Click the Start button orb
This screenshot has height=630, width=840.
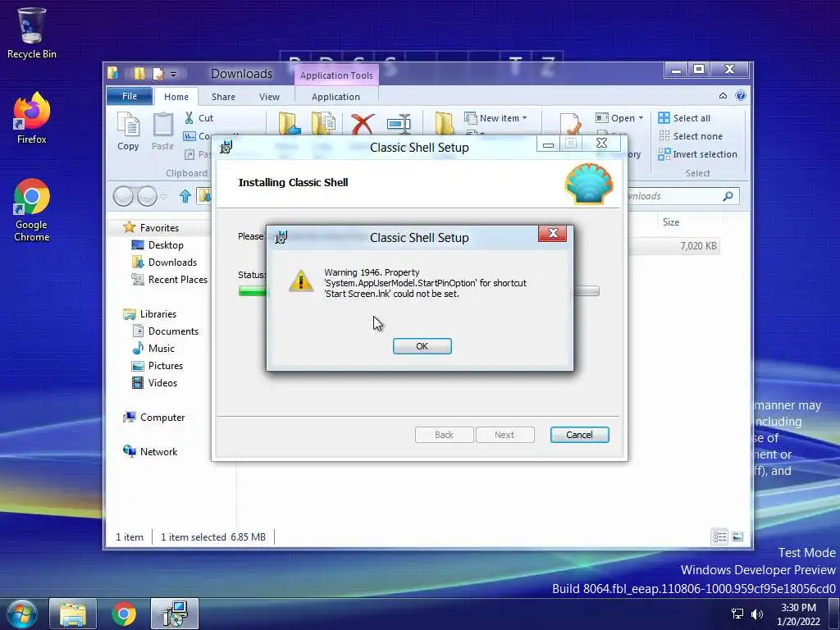[21, 614]
